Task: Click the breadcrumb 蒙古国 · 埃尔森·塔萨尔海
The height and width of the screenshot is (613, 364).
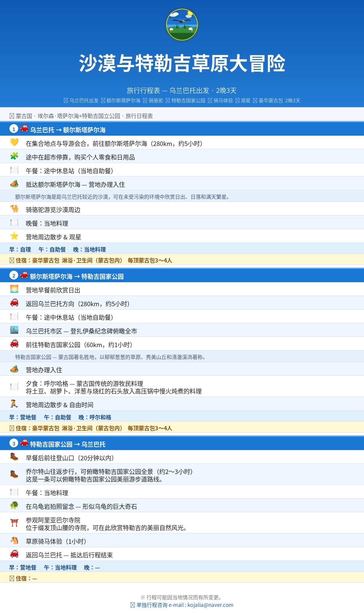Action: click(81, 116)
